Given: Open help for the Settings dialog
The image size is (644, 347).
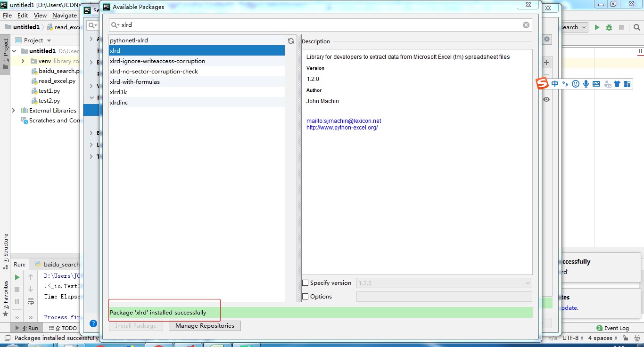Looking at the screenshot, I should click(x=93, y=323).
